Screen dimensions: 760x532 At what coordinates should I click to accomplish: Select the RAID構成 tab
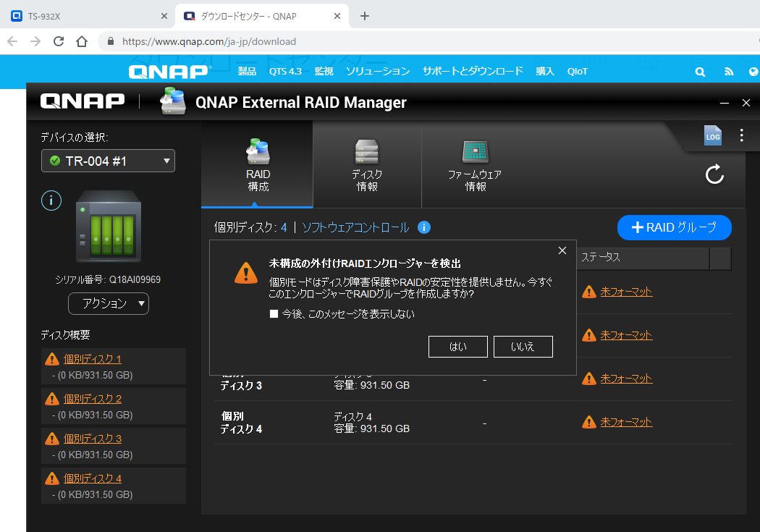click(258, 164)
